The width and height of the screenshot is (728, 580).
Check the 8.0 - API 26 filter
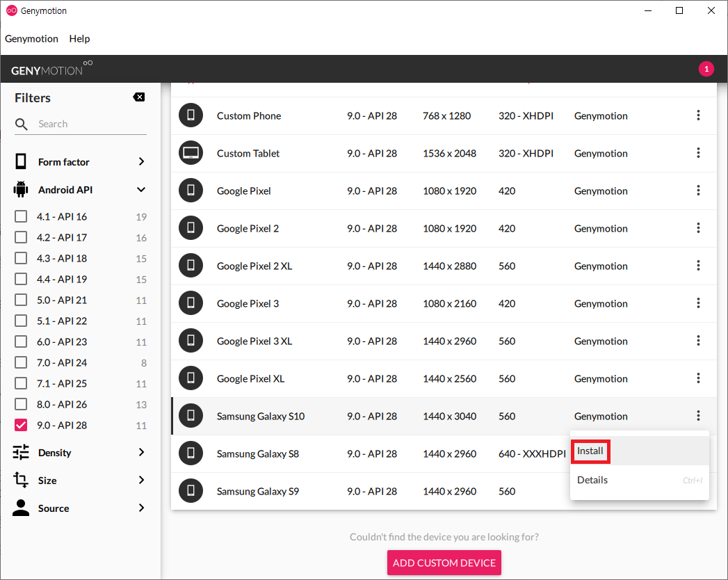[x=21, y=405]
